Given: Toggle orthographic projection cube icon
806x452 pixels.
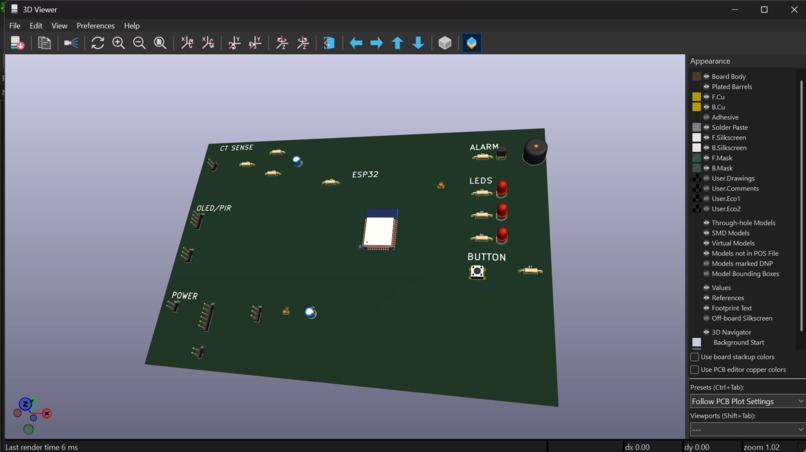Looking at the screenshot, I should [445, 43].
